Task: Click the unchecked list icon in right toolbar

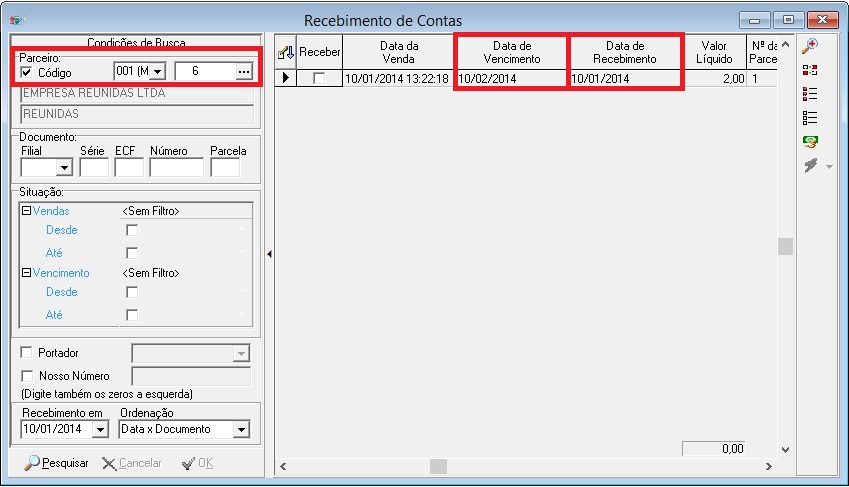Action: click(x=812, y=118)
